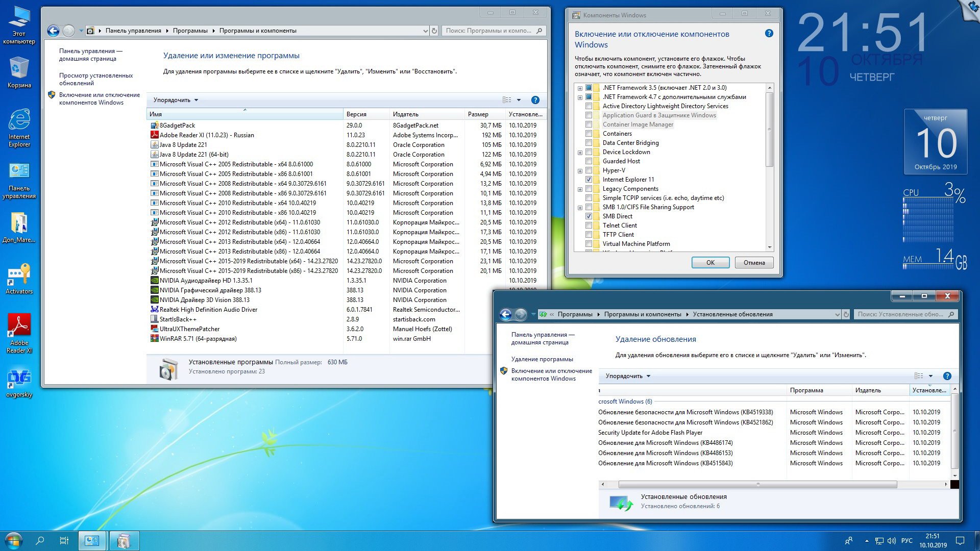980x551 pixels.
Task: Expand .NET Framework 3.5 tree node
Action: point(580,88)
